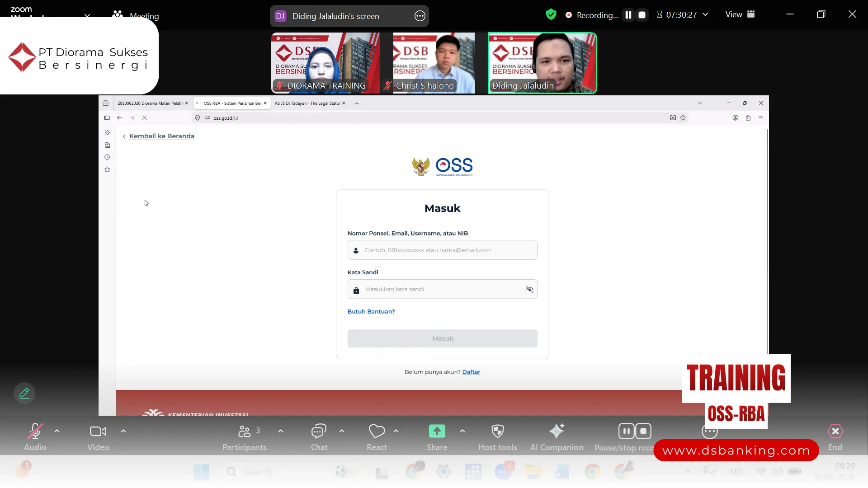Screen dimensions: 868x488
Task: Close the OSS RBA browser tab
Action: [x=265, y=103]
